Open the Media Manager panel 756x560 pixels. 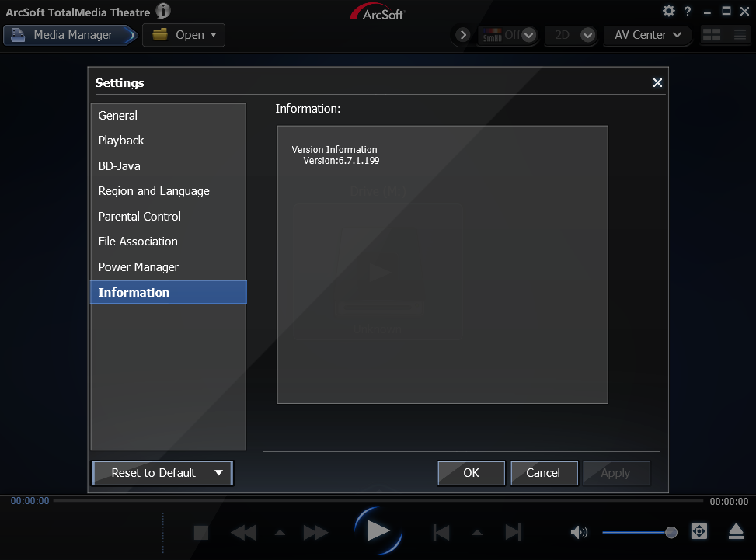pos(70,35)
